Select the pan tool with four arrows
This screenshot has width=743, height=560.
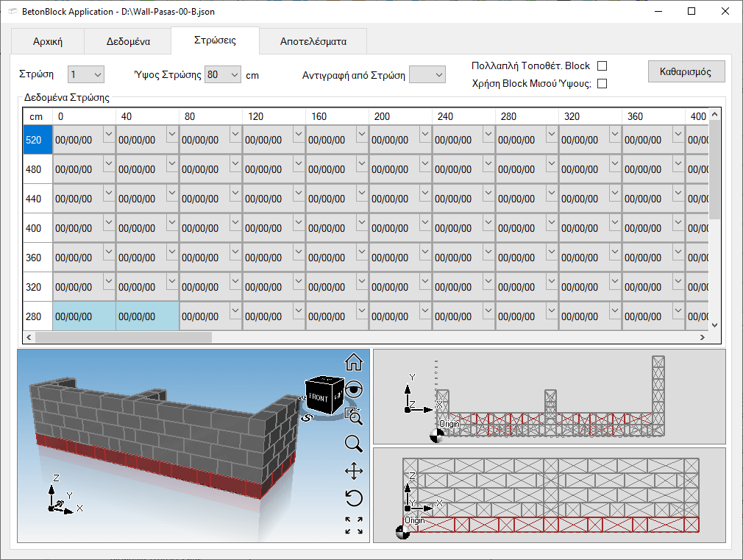pos(354,471)
